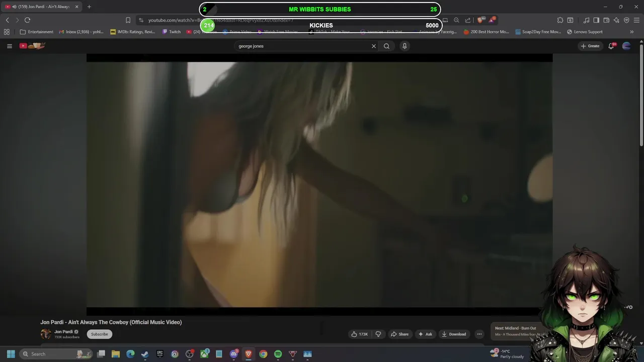Open the Jon Pardi channel avatar

click(46, 334)
